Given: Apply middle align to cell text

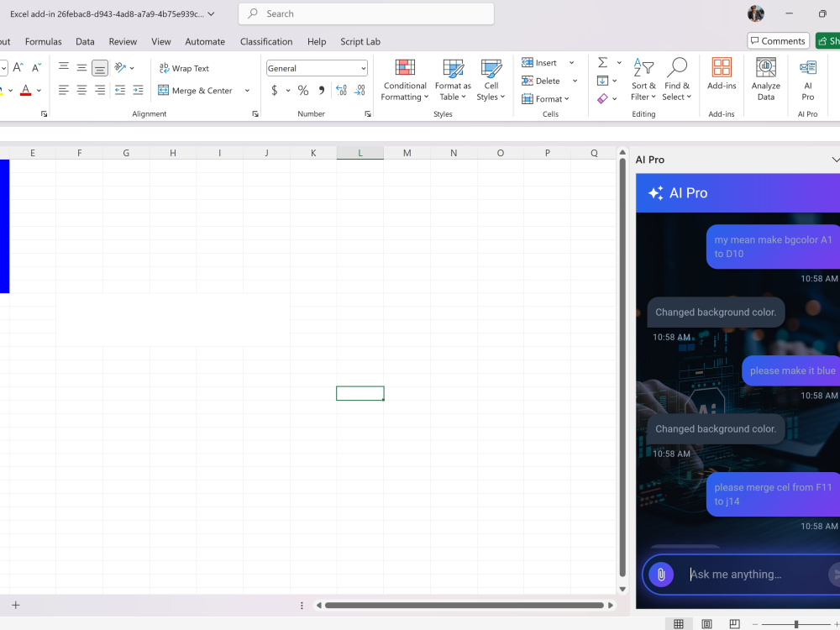Looking at the screenshot, I should (x=81, y=67).
